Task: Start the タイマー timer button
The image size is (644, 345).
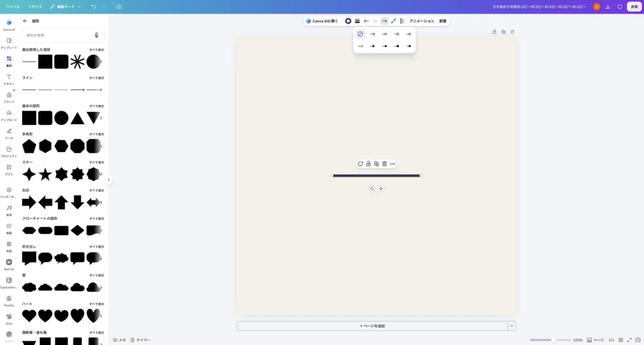Action: (140, 340)
